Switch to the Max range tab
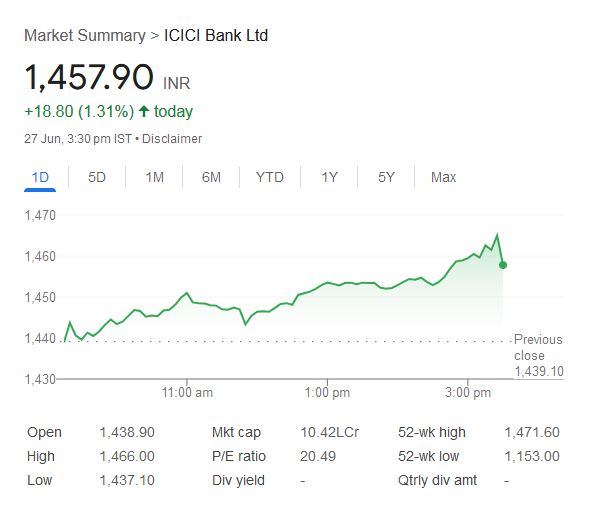Viewport: 612px width, 509px height. 443,177
